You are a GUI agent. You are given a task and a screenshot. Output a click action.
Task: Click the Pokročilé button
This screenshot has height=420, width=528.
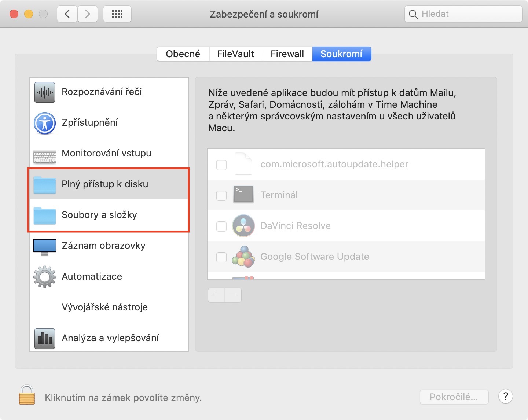454,397
